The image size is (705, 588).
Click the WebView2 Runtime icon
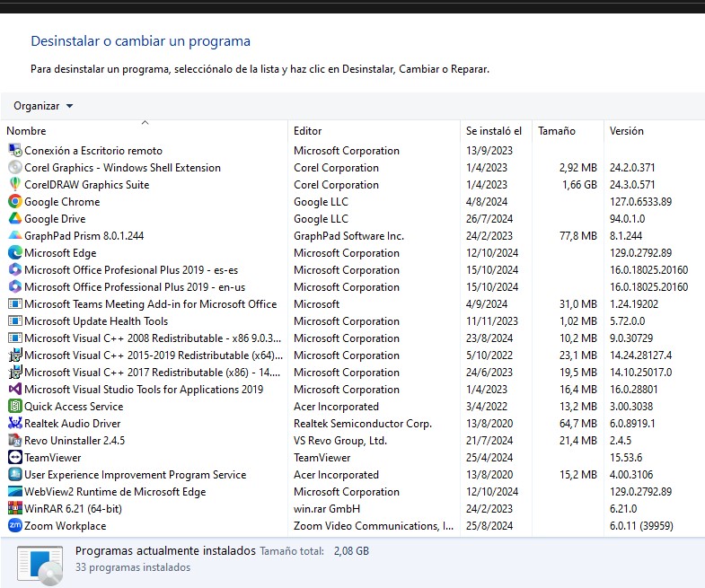click(x=15, y=492)
